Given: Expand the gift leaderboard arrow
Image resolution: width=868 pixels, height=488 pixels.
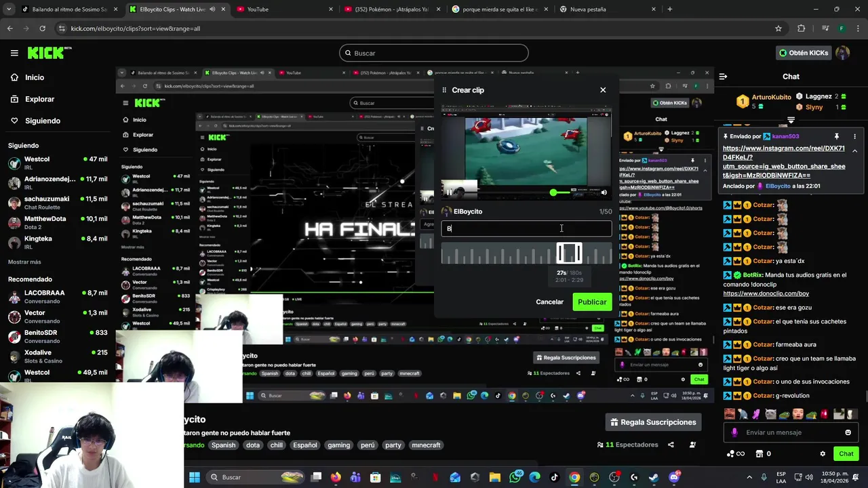Looking at the screenshot, I should point(791,120).
